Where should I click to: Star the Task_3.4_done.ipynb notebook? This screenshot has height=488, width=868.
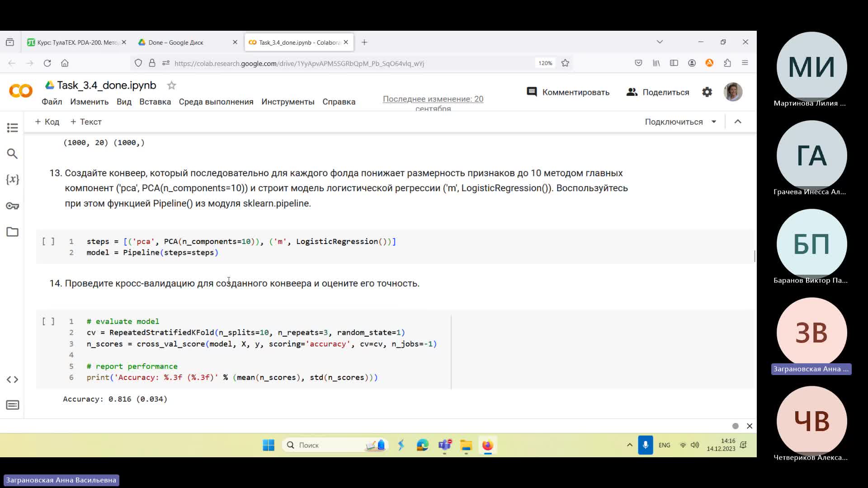pos(171,85)
